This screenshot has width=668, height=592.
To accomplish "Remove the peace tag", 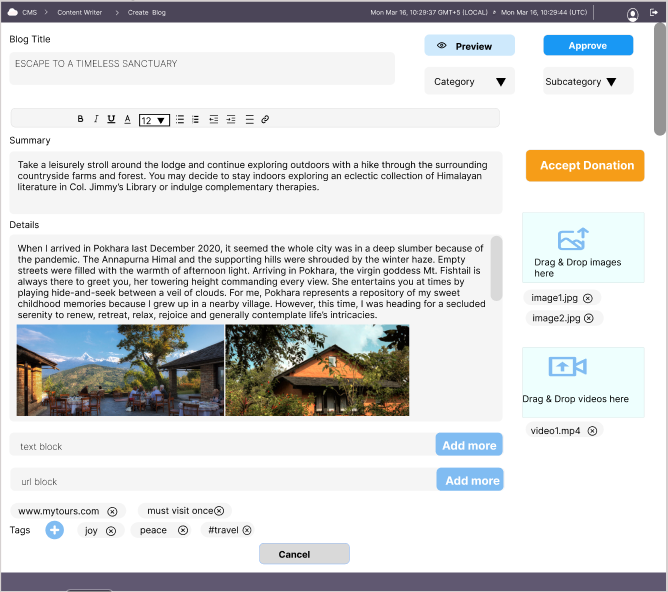I will pyautogui.click(x=183, y=530).
